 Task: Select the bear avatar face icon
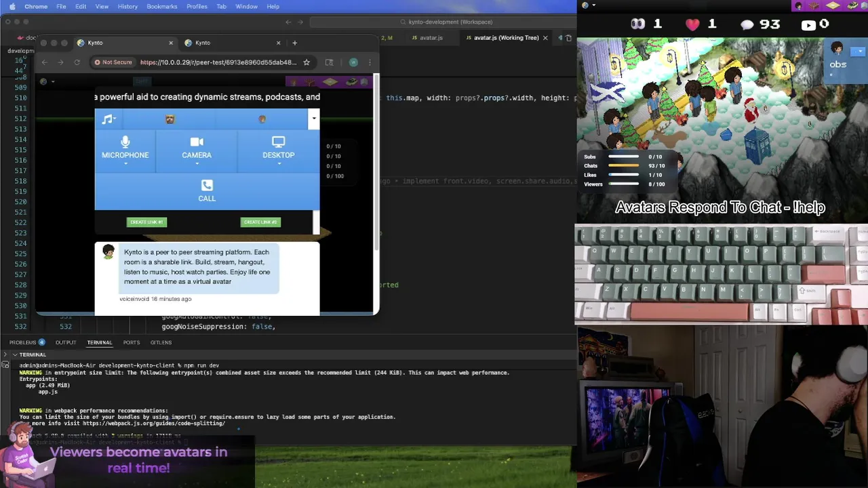click(x=170, y=119)
